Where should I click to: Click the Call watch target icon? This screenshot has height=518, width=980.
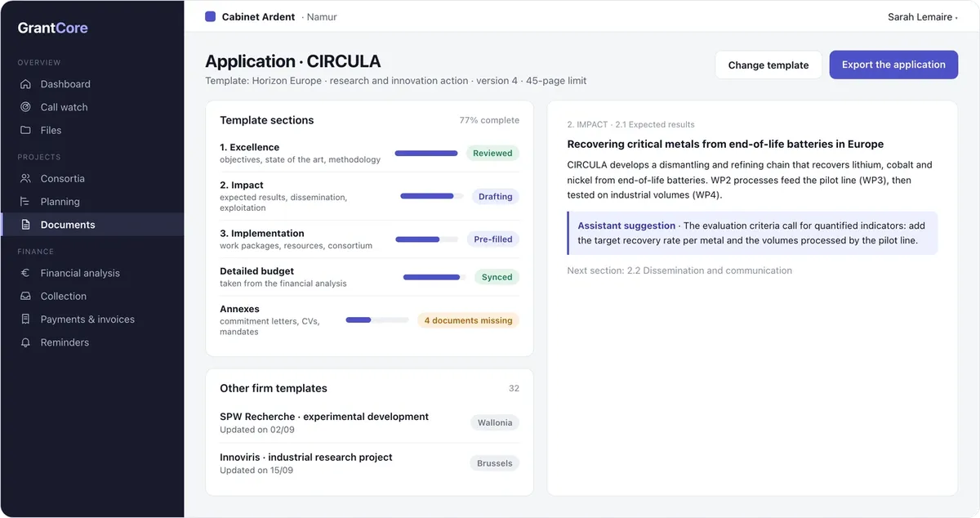coord(25,107)
